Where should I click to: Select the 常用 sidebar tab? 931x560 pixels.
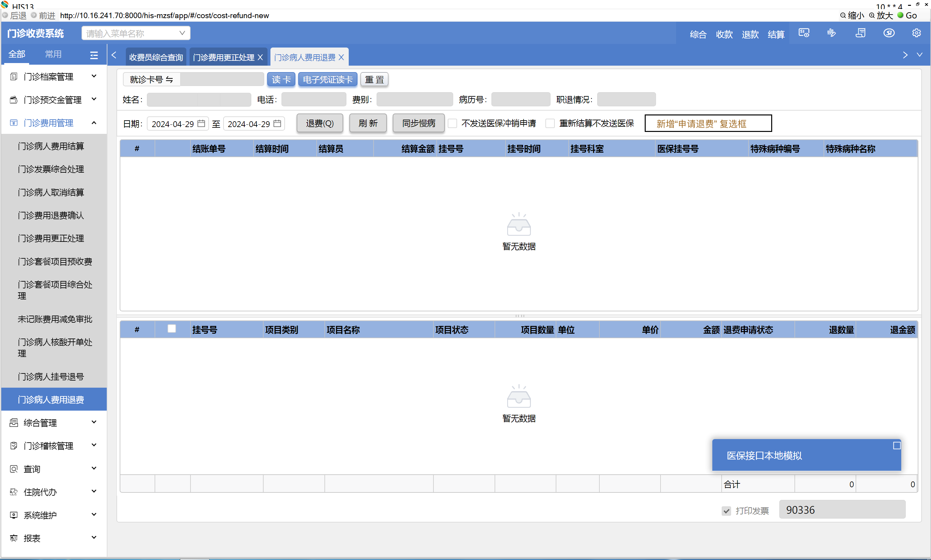pos(53,54)
